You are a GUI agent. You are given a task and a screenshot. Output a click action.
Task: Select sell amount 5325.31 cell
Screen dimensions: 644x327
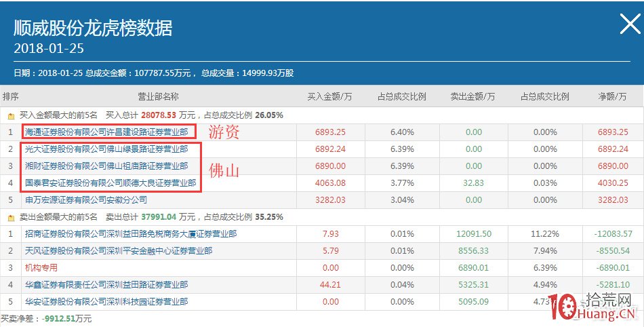[474, 285]
